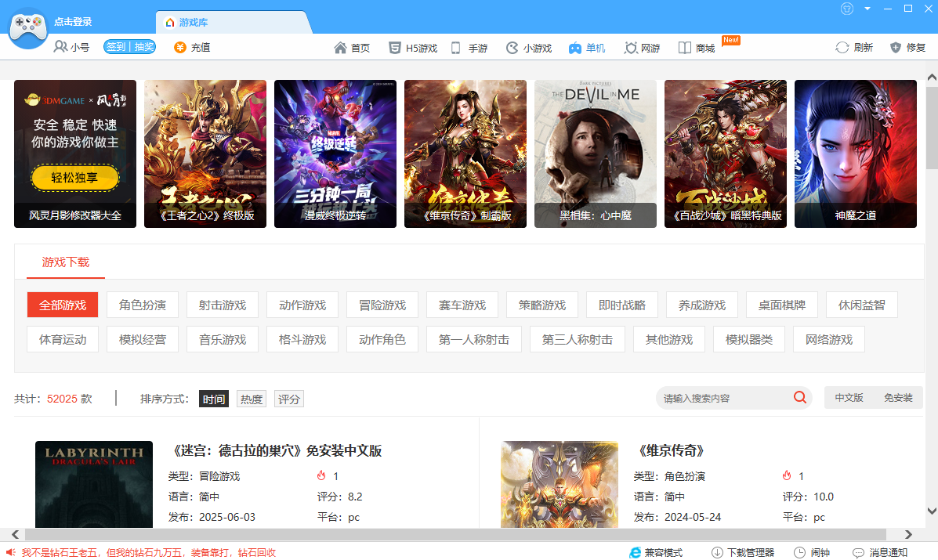Screen dimensions: 938x560
Task: Click 点击登录 to log in
Action: pyautogui.click(x=73, y=21)
